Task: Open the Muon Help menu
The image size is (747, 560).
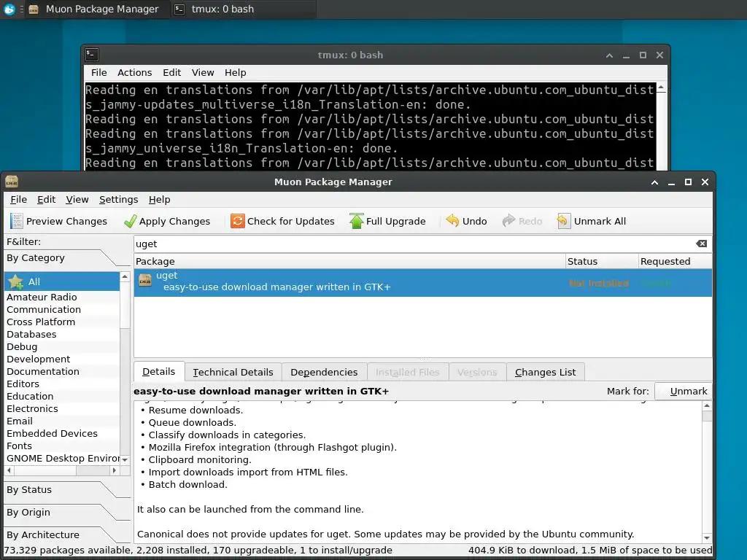Action: [159, 200]
